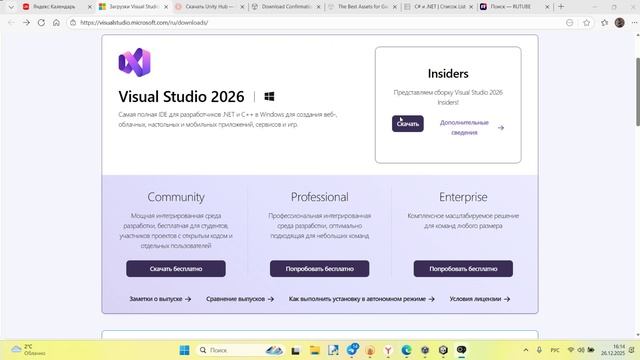Open the Условия лицензии link
Viewport: 640px width, 360px height.
click(480, 299)
